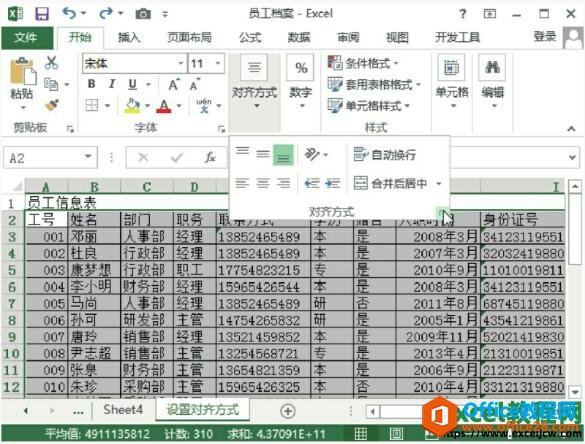Image resolution: width=585 pixels, height=444 pixels.
Task: Expand the borders dropdown arrow
Action: point(107,106)
